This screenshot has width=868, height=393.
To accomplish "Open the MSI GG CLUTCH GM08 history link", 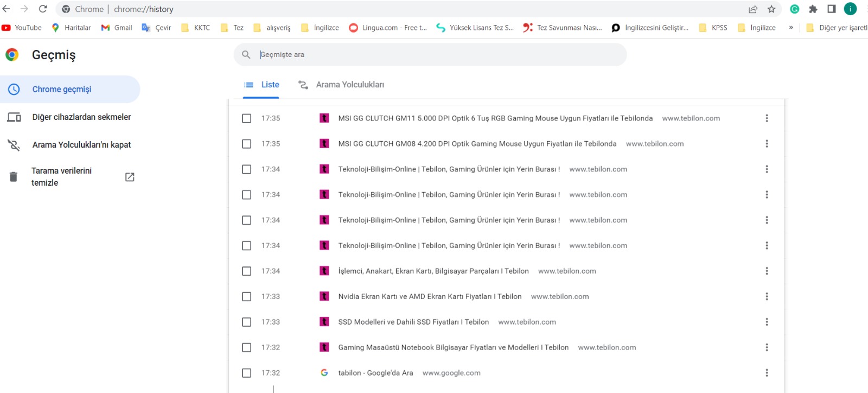I will pos(477,144).
